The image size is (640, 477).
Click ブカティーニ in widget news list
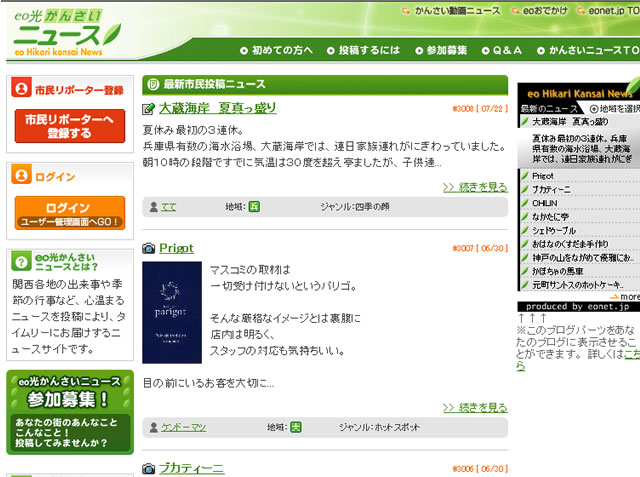tap(551, 189)
